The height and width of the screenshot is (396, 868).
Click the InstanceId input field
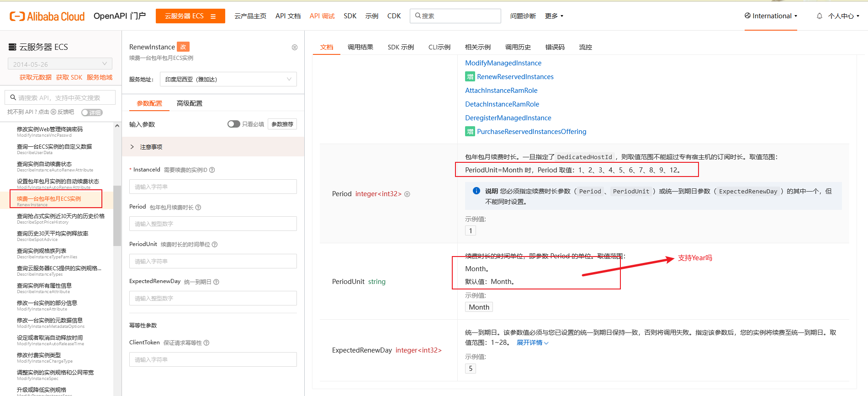[x=213, y=187]
